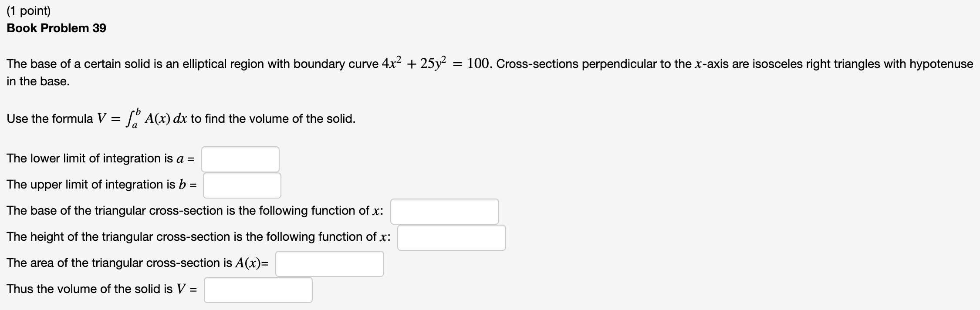Click the upper limit of integration input field

point(242,185)
